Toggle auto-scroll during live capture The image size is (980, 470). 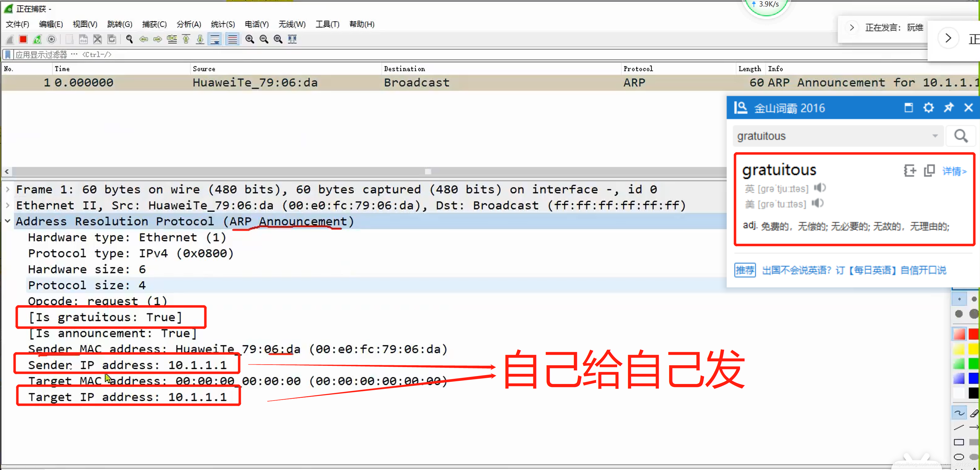click(215, 39)
